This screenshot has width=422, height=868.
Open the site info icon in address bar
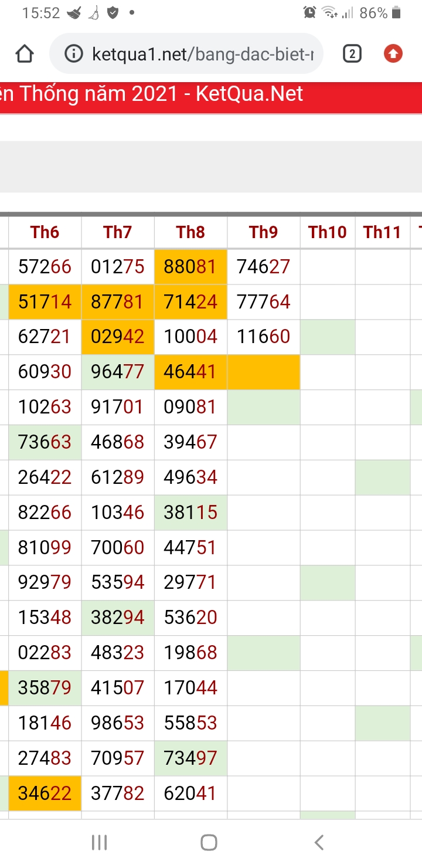click(x=73, y=55)
